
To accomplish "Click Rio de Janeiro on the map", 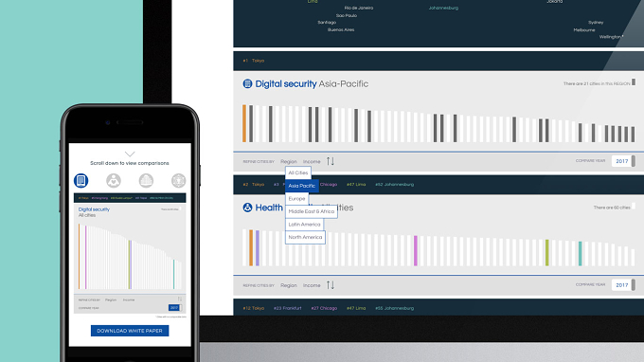I will tap(359, 8).
